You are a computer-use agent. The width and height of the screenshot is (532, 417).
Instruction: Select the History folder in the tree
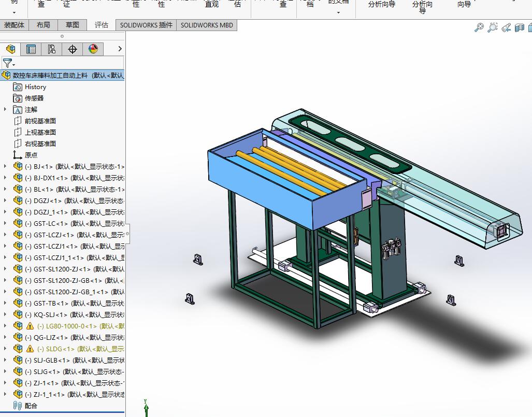point(30,87)
